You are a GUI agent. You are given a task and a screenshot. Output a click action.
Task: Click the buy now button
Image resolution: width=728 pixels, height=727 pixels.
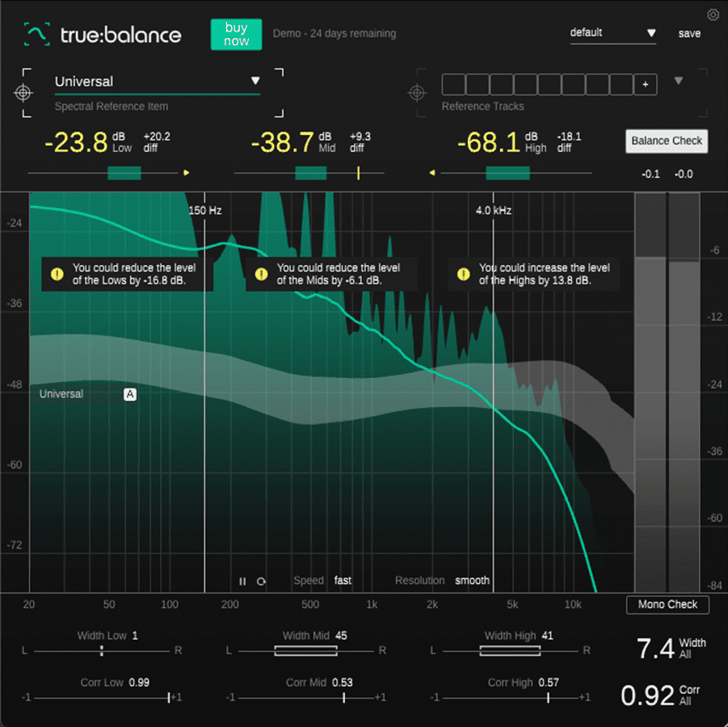coord(236,35)
